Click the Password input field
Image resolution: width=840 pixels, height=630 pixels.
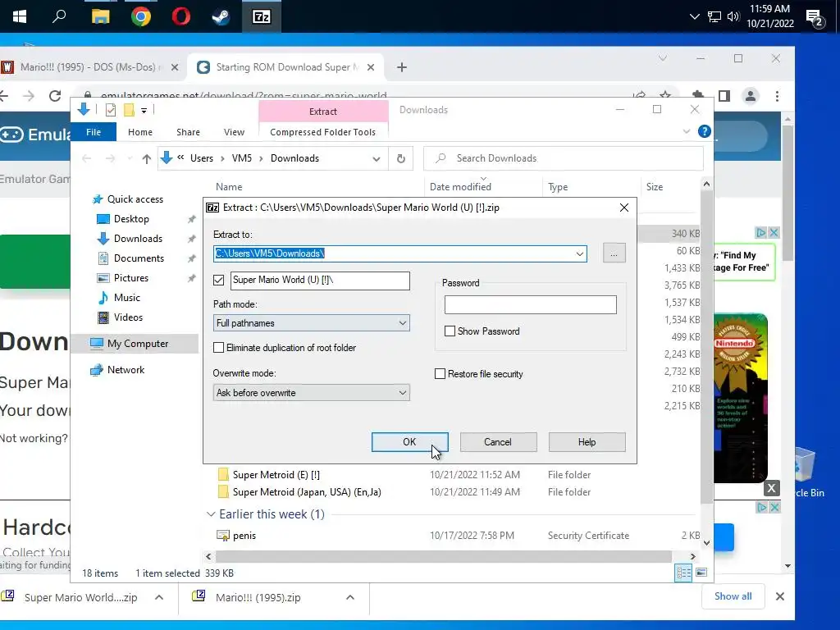point(531,305)
